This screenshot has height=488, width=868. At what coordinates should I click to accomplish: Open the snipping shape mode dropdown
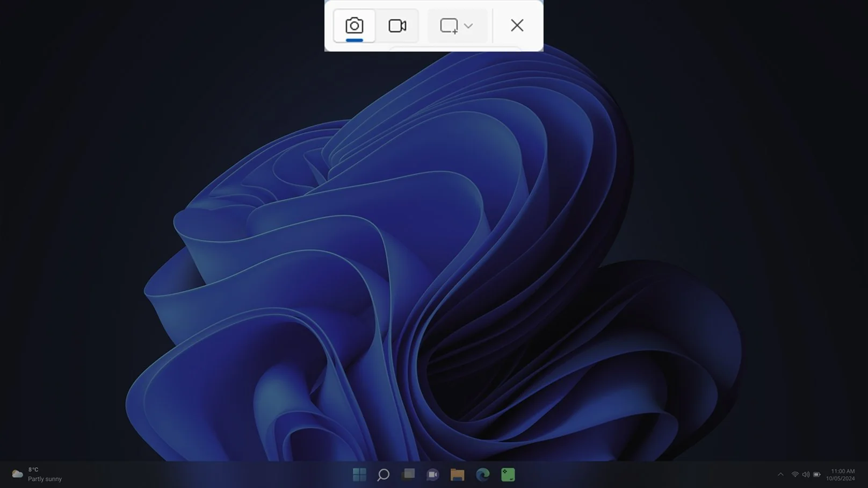pyautogui.click(x=468, y=26)
